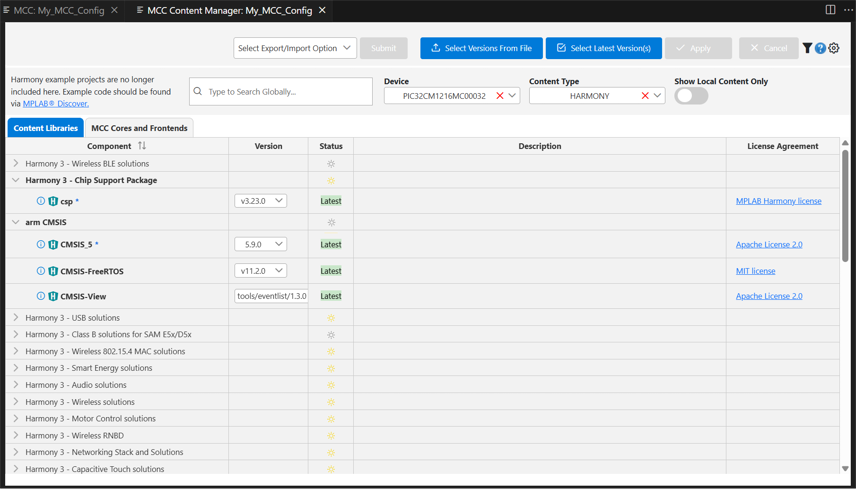Screen dimensions: 856x489
Task: Open the Content Type HARMONY dropdown arrow
Action: click(x=658, y=96)
